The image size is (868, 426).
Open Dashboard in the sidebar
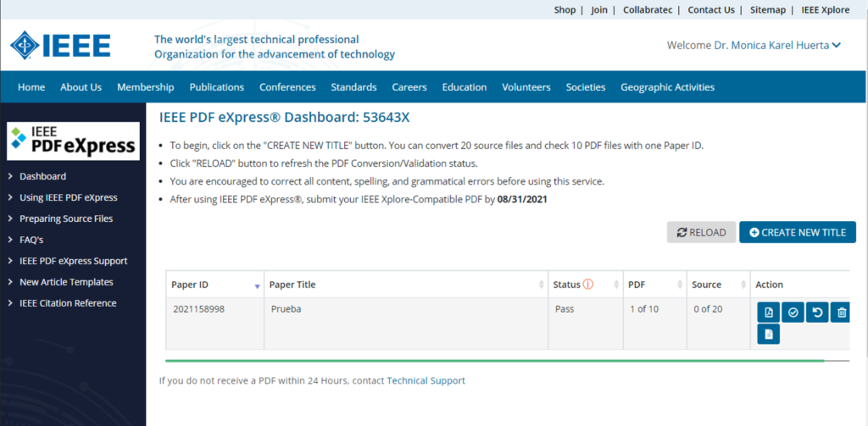[42, 176]
